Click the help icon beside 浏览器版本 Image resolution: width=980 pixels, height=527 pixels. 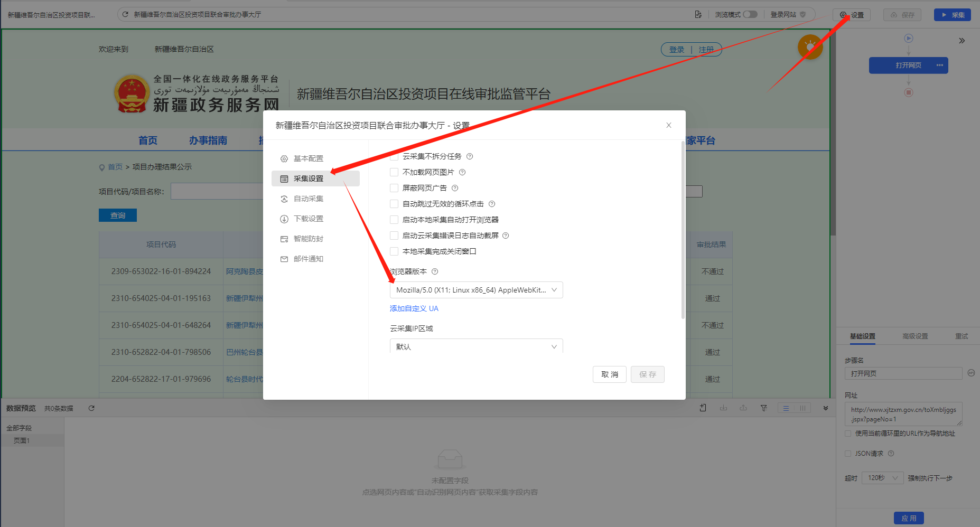pos(435,271)
